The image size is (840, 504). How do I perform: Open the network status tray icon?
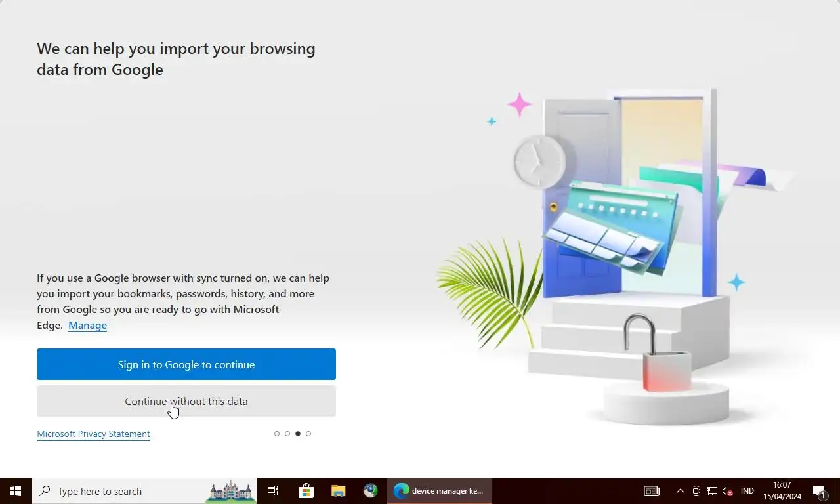[x=712, y=491]
